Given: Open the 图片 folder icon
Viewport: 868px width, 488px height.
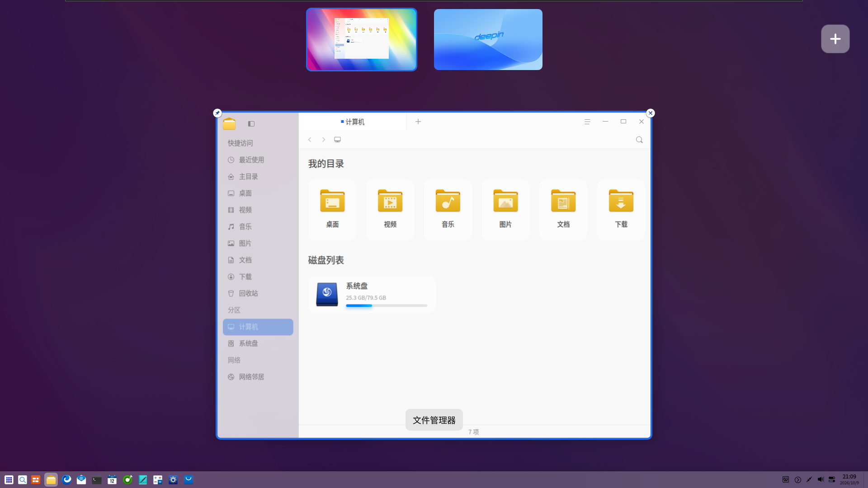Looking at the screenshot, I should pos(505,201).
